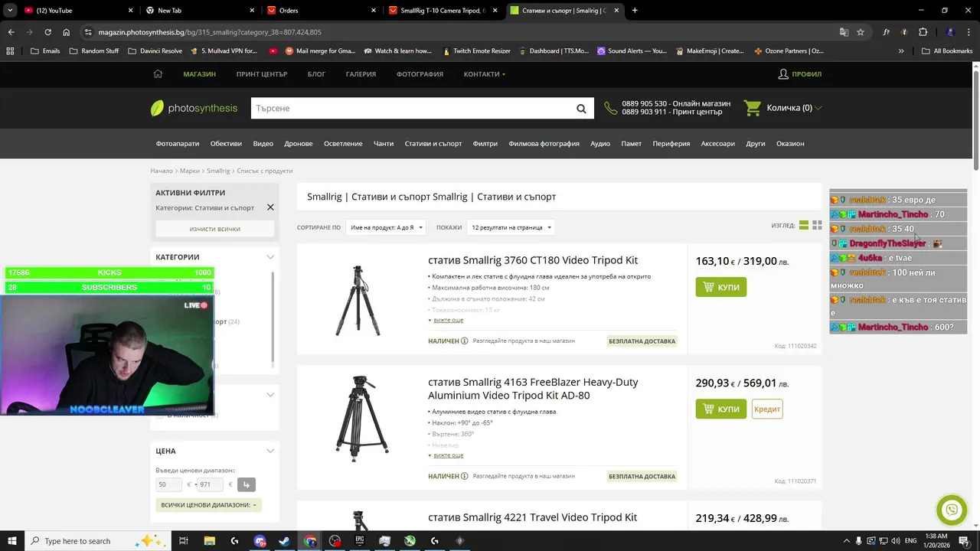Click the home icon in site header

158,74
